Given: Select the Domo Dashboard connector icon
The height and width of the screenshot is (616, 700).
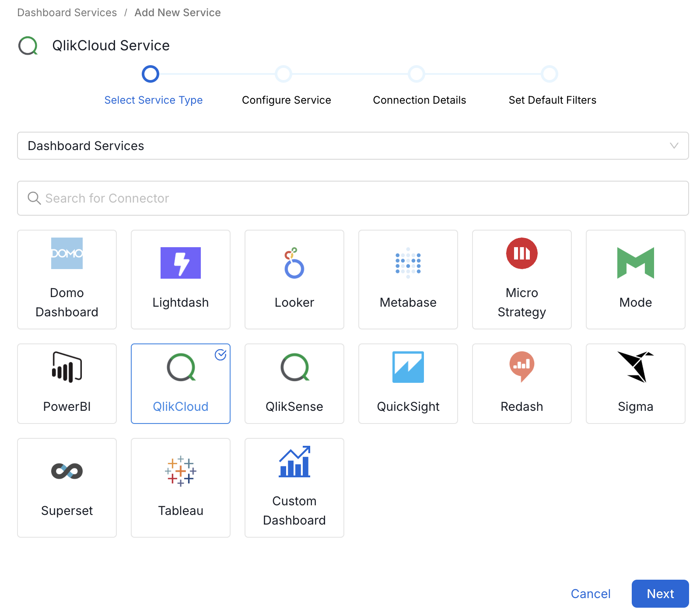Looking at the screenshot, I should (67, 253).
